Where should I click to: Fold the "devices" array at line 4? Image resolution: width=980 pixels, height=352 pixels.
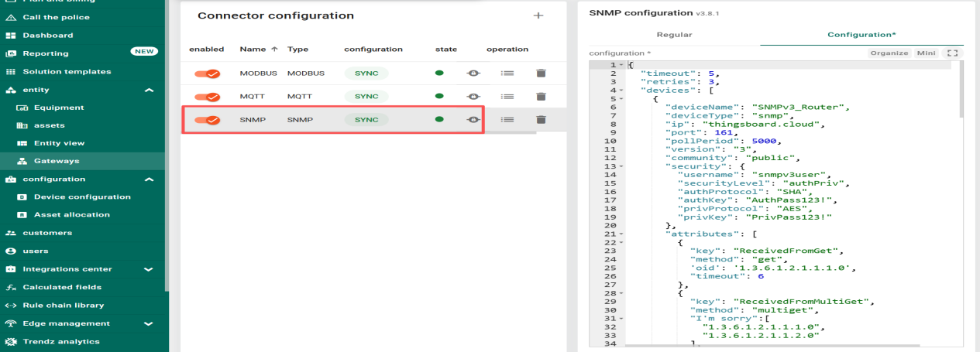[623, 91]
